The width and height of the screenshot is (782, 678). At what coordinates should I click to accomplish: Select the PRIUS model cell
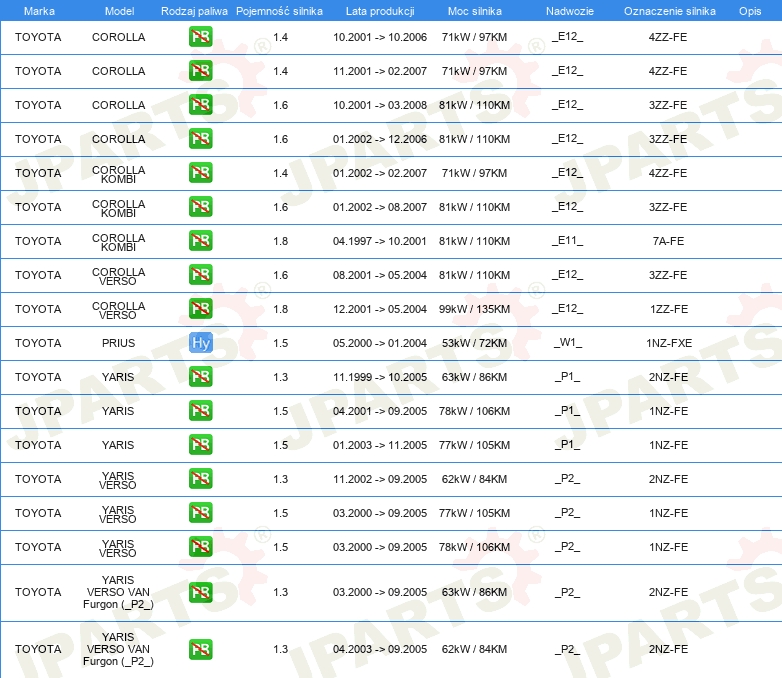(x=119, y=343)
